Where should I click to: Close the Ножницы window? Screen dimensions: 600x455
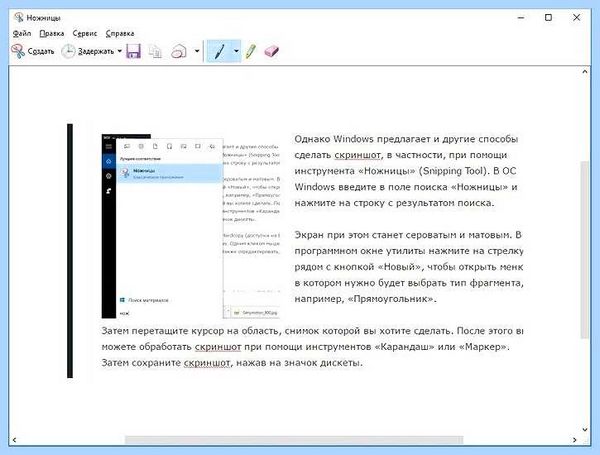pos(577,18)
